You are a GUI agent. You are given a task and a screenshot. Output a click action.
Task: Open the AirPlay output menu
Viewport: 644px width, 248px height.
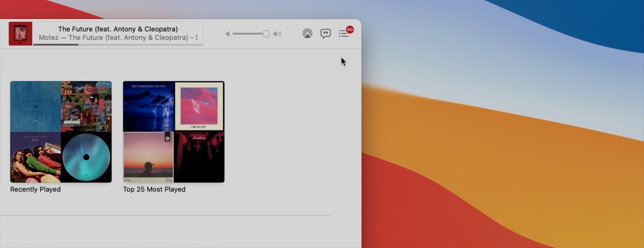(x=307, y=34)
